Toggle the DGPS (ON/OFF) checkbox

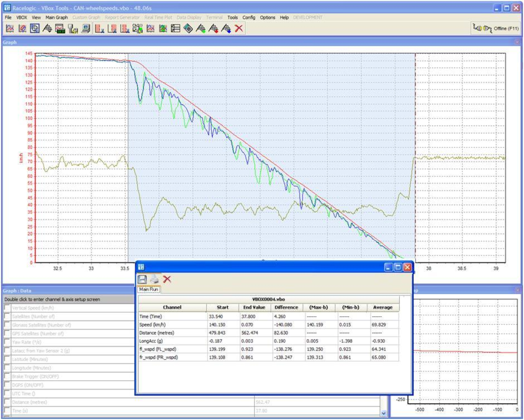click(x=7, y=385)
